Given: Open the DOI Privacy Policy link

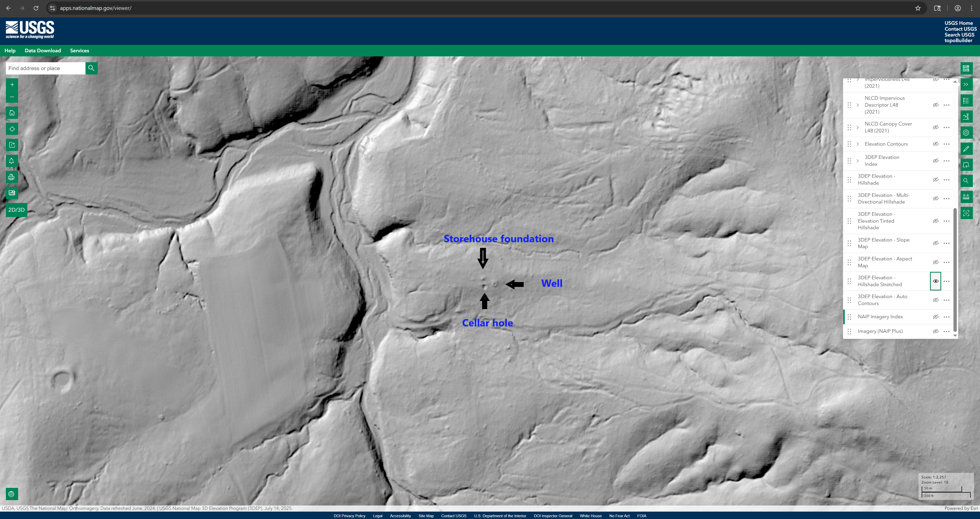Looking at the screenshot, I should [x=349, y=516].
